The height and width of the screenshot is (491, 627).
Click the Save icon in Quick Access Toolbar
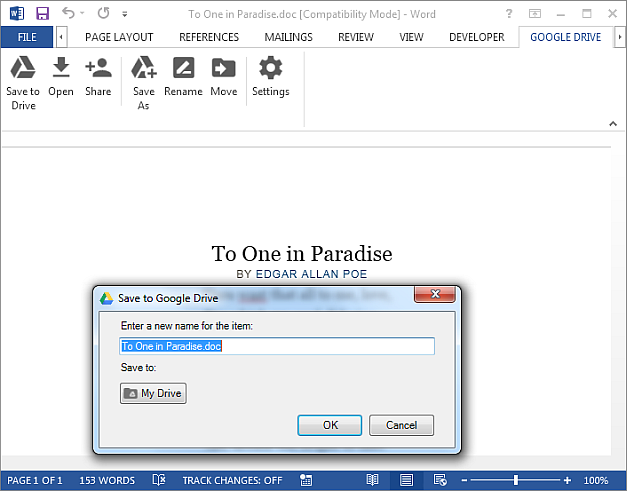pos(42,14)
